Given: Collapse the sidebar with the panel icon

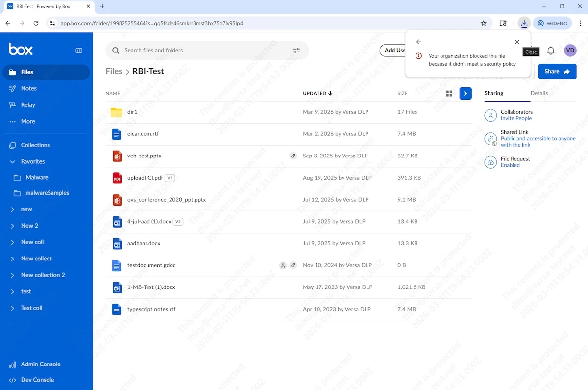Looking at the screenshot, I should pos(79,51).
